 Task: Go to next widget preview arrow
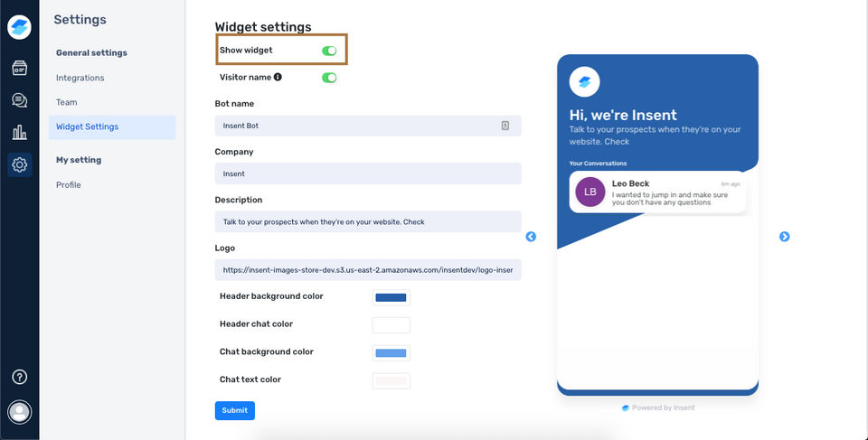coord(785,237)
